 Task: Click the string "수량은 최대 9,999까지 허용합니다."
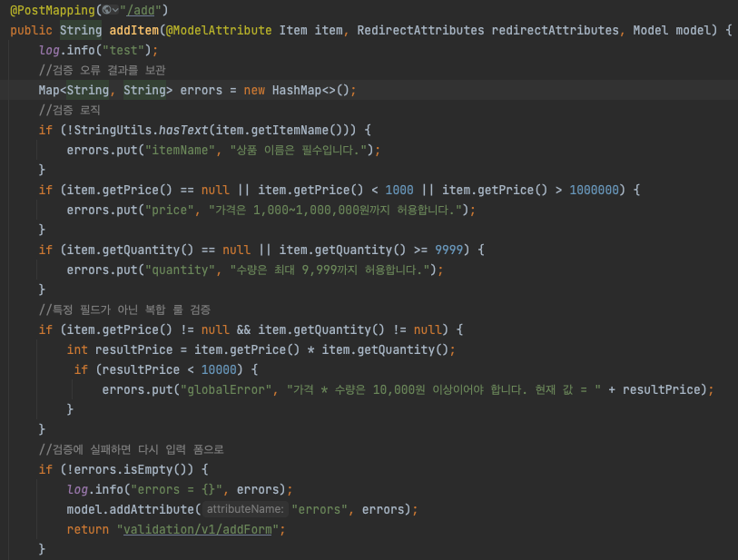point(330,270)
